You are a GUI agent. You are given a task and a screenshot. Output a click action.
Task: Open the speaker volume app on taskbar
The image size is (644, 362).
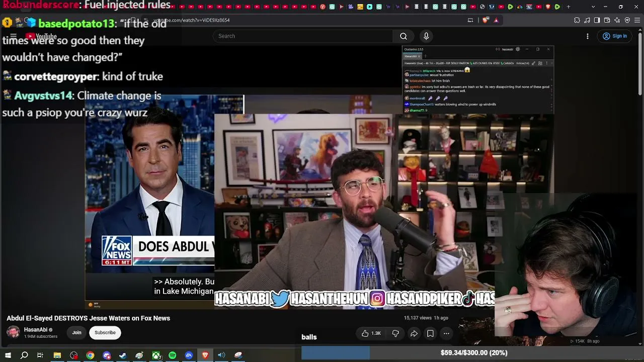pyautogui.click(x=221, y=355)
